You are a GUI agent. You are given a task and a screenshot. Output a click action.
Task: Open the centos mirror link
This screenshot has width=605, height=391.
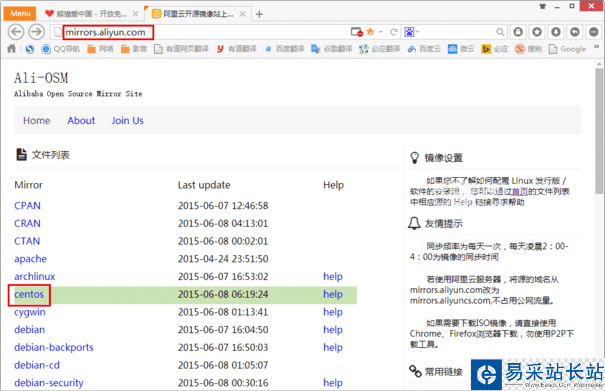(x=29, y=294)
